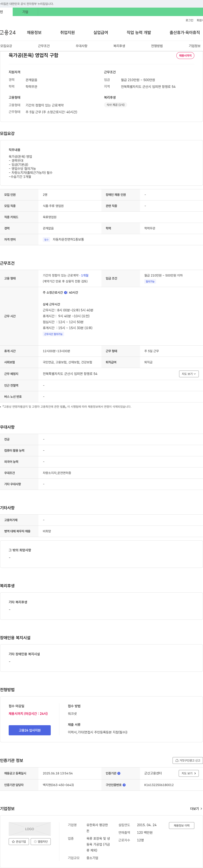Click the 1개월 contract period text
203x868 pixels.
click(85, 275)
